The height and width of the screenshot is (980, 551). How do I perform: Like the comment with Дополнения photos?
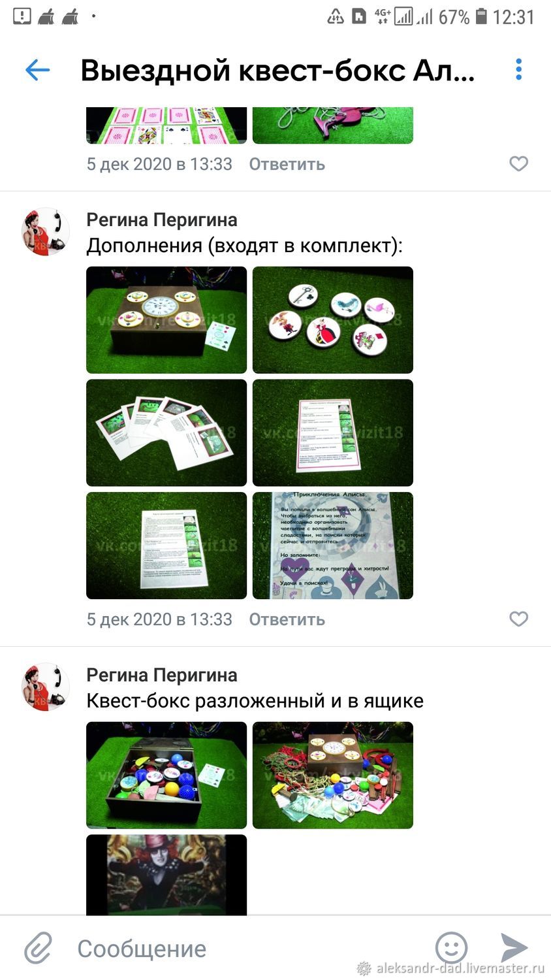coord(518,619)
